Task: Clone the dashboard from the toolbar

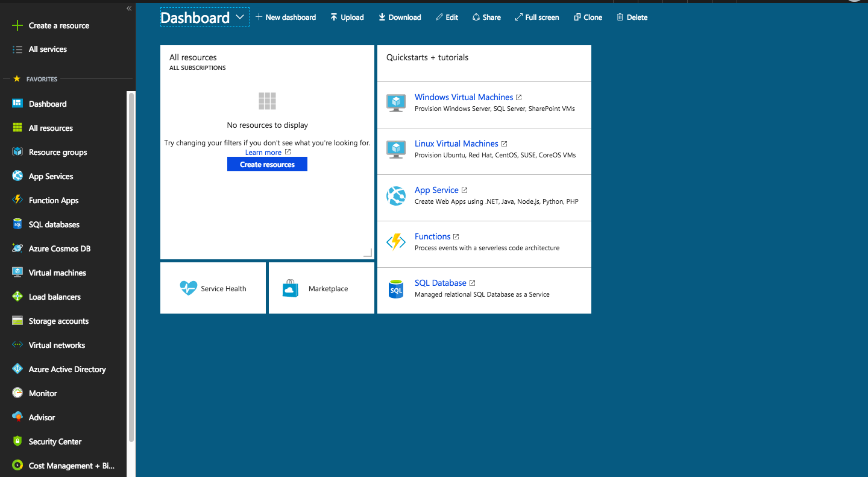Action: pos(588,17)
